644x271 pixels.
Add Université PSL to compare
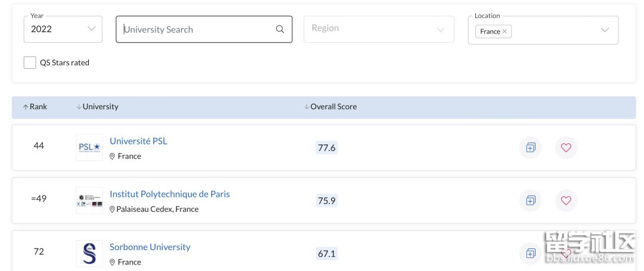tap(531, 147)
